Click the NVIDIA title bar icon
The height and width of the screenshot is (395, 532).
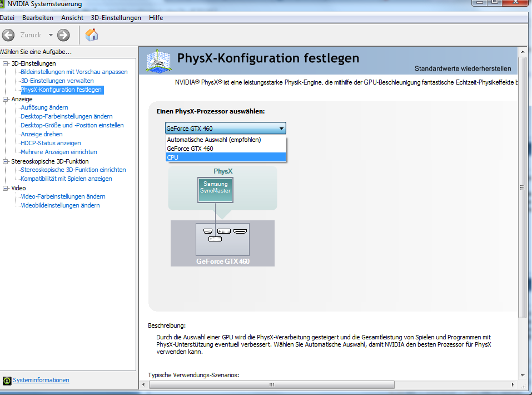(2, 4)
